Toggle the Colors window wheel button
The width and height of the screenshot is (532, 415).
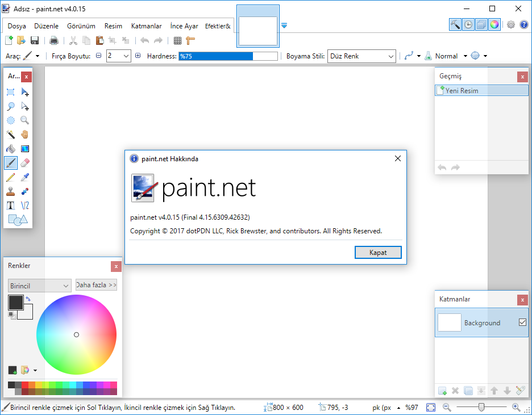click(x=494, y=24)
